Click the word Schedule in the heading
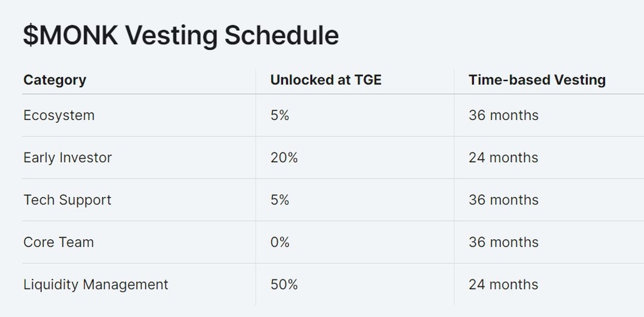 point(281,35)
